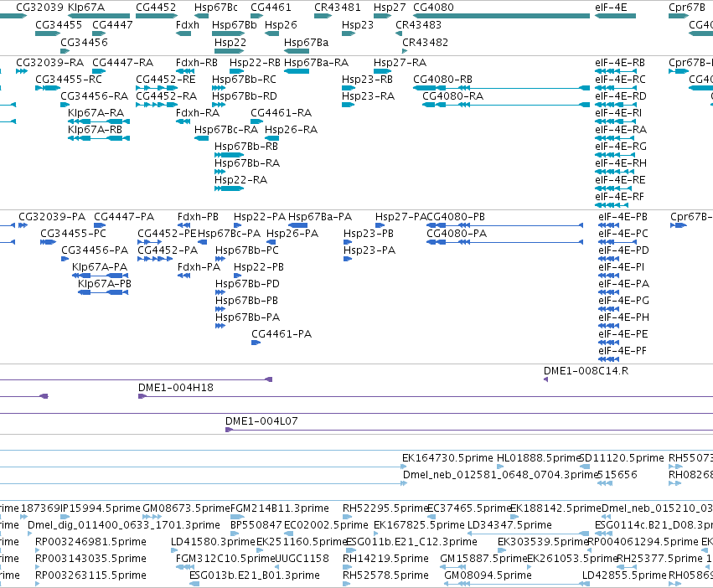
Task: Select transcript label CG34455-RC
Action: (69, 79)
